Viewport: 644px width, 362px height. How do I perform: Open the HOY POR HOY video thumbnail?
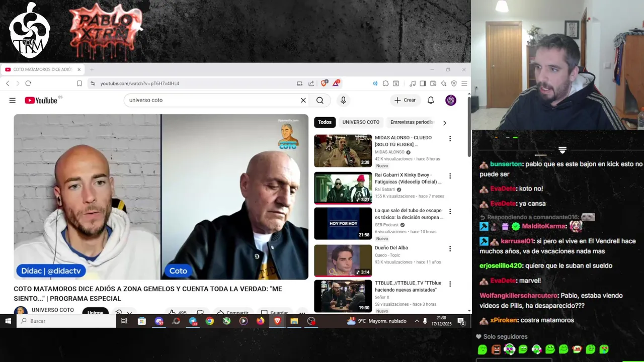tap(343, 223)
